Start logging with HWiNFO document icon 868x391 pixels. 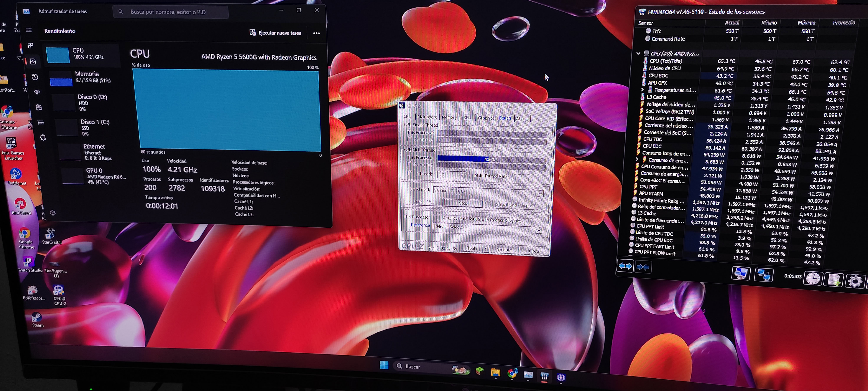[x=834, y=280]
